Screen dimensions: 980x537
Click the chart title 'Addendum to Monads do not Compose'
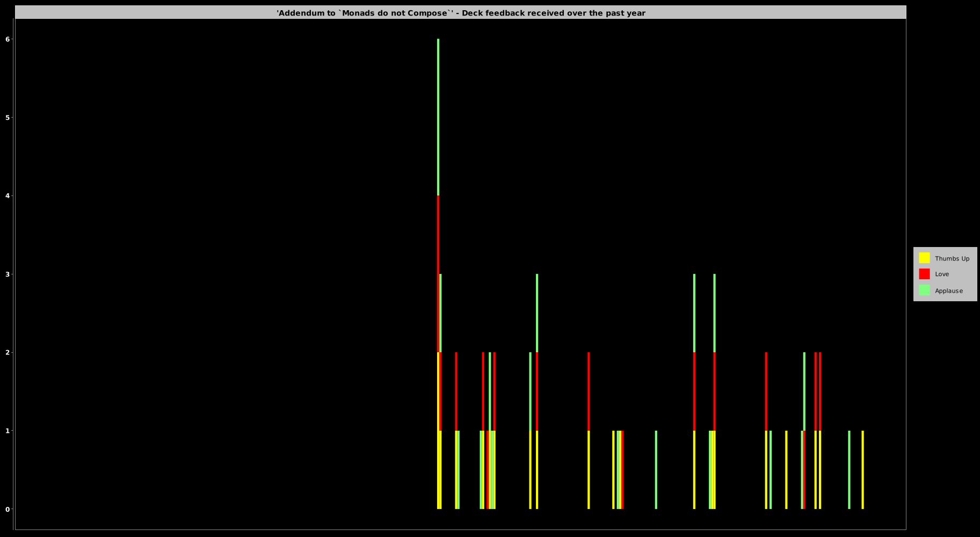pos(461,13)
